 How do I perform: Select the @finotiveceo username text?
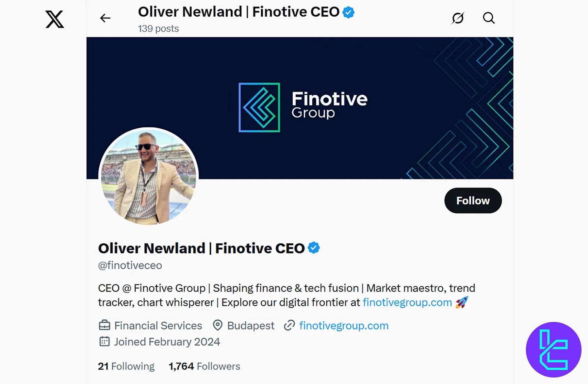130,265
